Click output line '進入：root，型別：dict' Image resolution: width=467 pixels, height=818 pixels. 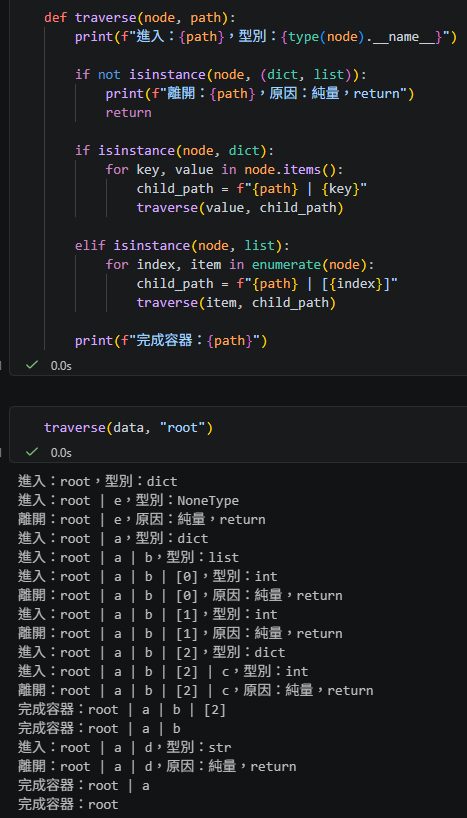(x=98, y=481)
